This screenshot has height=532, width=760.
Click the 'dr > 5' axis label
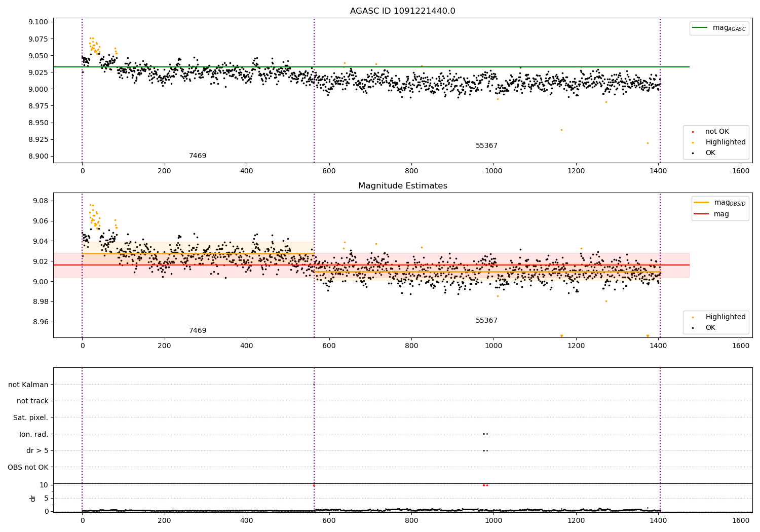(37, 451)
